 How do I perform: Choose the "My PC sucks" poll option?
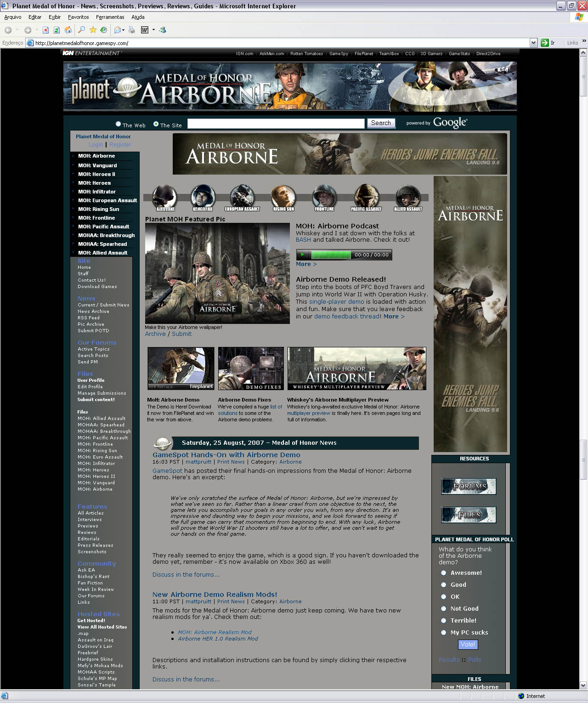pos(443,633)
